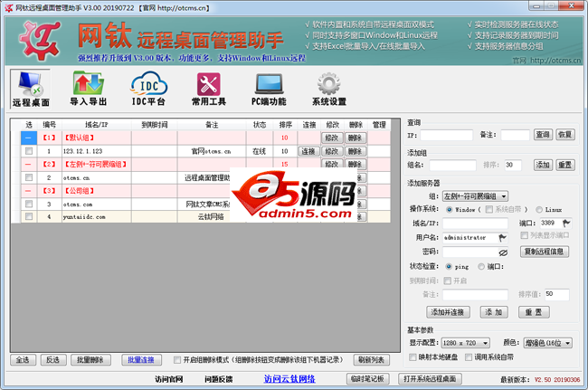Click the 域名/IP input field
Screen dimensions: 588x390
tap(474, 223)
